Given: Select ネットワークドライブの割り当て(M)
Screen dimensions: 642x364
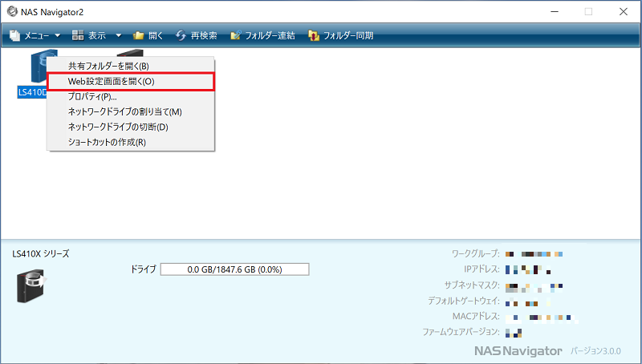Looking at the screenshot, I should 131,111.
